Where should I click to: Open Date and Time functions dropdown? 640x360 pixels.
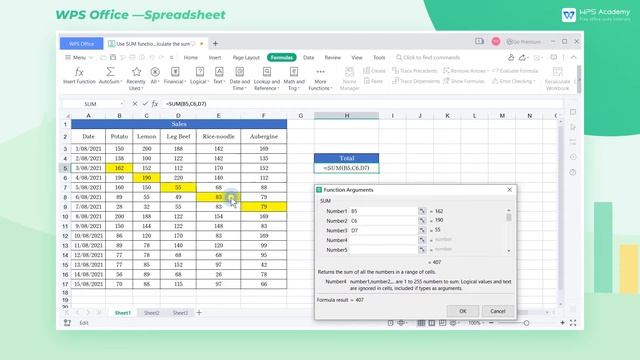point(240,78)
